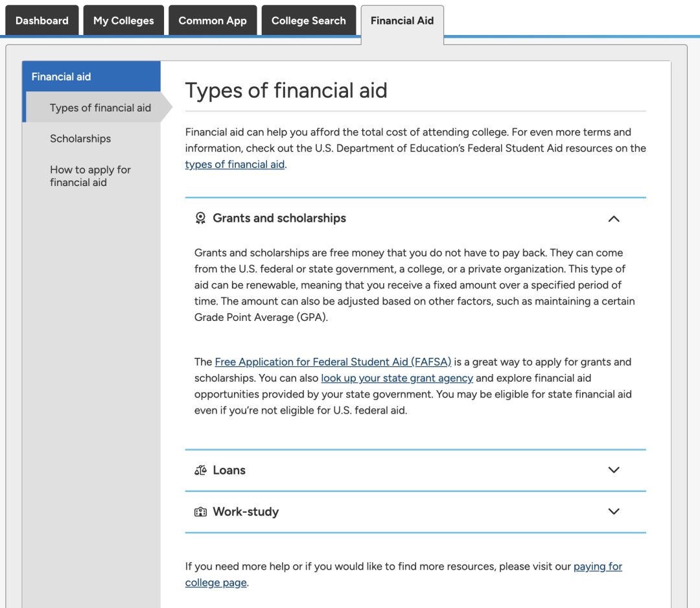Open the My Colleges tab

tap(124, 21)
